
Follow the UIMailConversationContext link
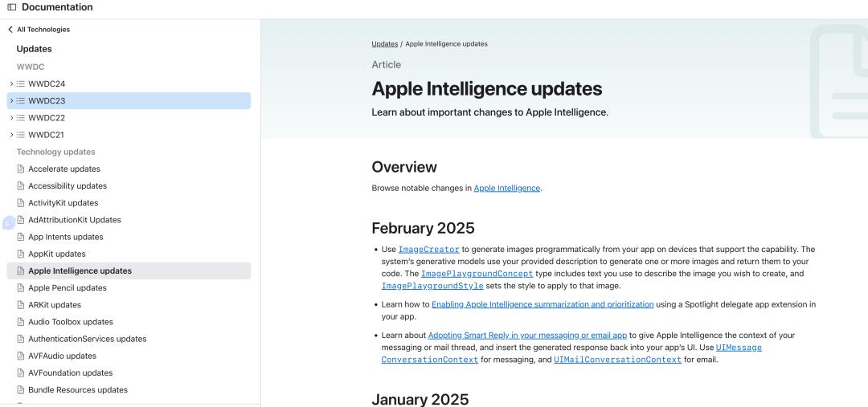(x=617, y=360)
